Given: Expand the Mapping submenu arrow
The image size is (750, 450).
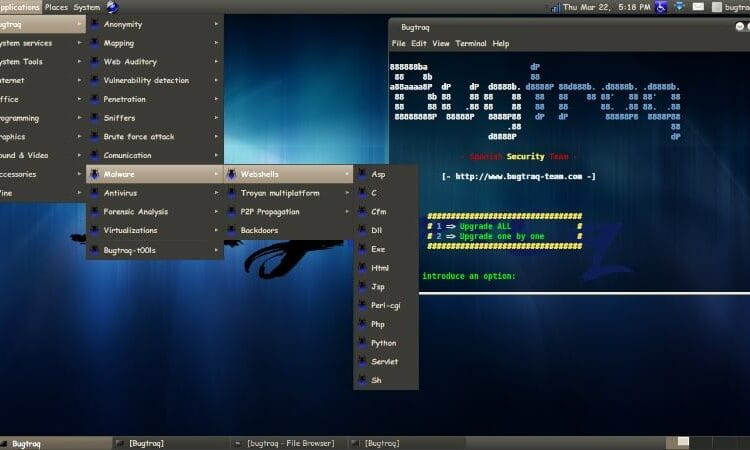Looking at the screenshot, I should click(216, 43).
